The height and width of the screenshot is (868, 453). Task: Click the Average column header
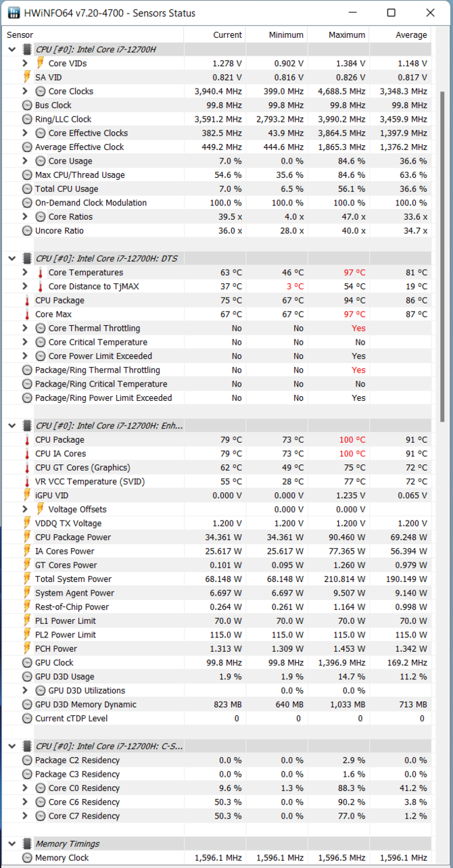coord(400,35)
